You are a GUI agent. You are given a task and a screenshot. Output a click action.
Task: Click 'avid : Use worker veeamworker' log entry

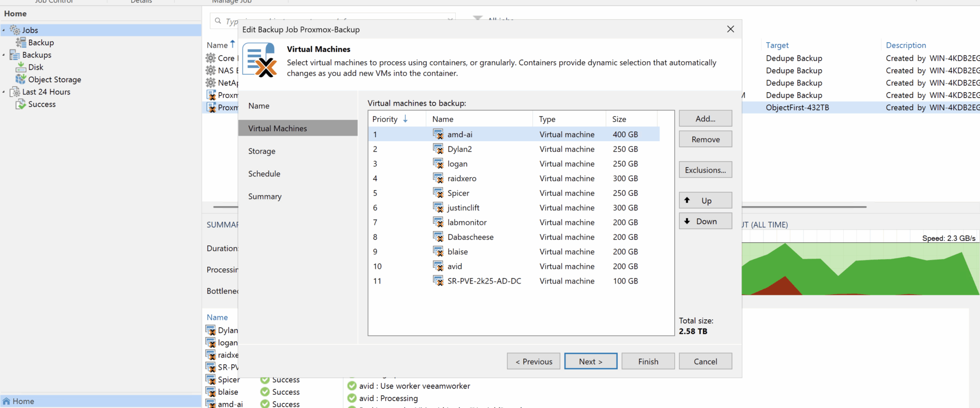point(414,386)
